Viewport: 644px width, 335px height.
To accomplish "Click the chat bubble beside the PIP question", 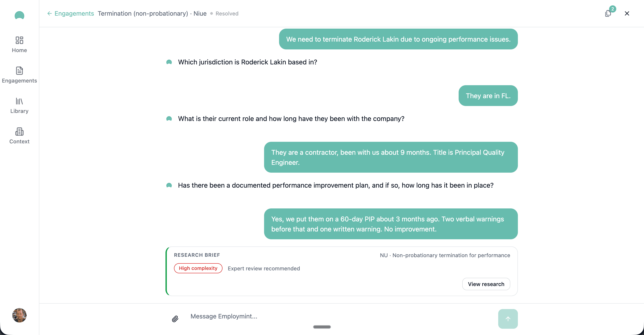I will [x=169, y=185].
